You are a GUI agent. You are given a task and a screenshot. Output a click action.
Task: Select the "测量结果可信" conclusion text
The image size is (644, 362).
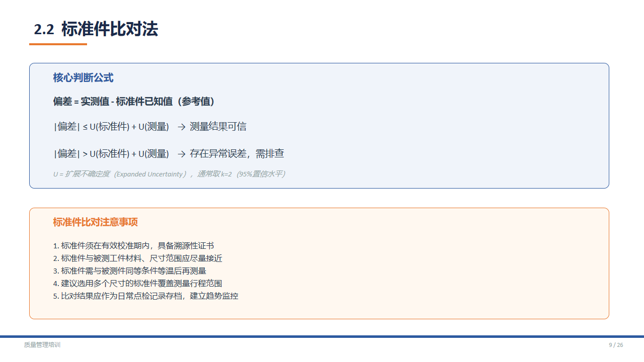click(x=218, y=127)
